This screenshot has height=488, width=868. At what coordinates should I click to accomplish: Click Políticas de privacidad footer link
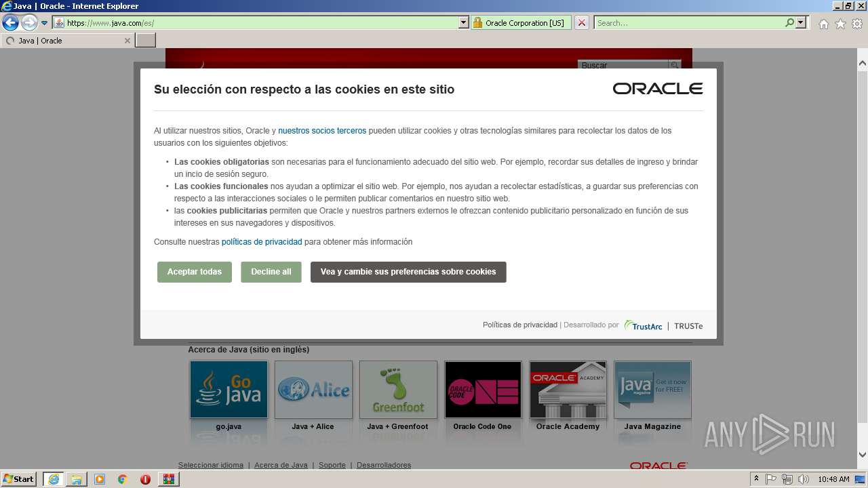point(520,325)
